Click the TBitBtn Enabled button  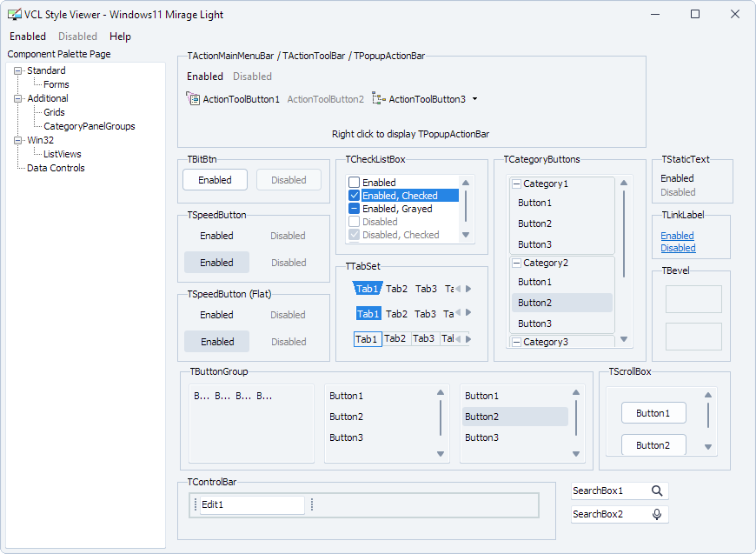[x=215, y=180]
